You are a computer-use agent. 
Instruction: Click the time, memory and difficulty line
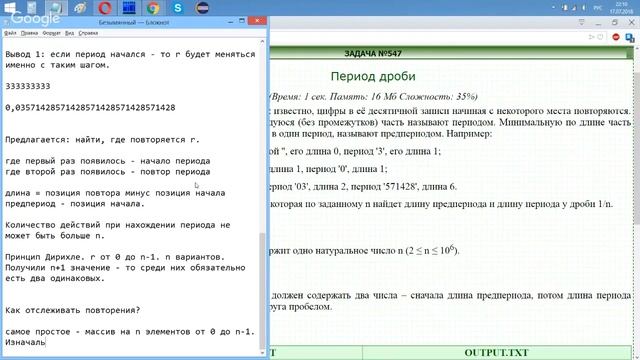[x=373, y=97]
